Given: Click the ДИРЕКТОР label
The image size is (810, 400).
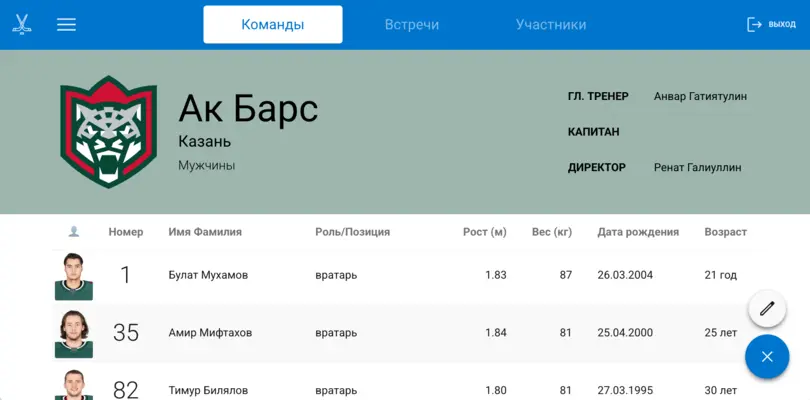Looking at the screenshot, I should tap(597, 167).
